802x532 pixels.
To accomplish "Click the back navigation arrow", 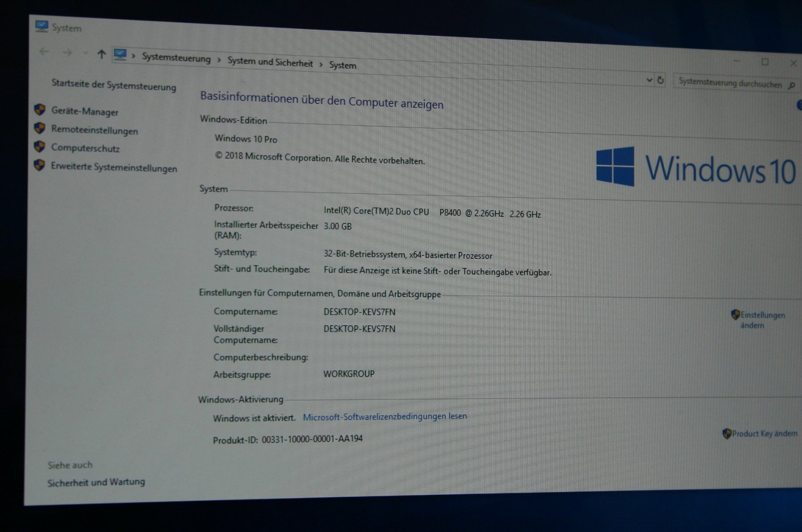I will 44,52.
